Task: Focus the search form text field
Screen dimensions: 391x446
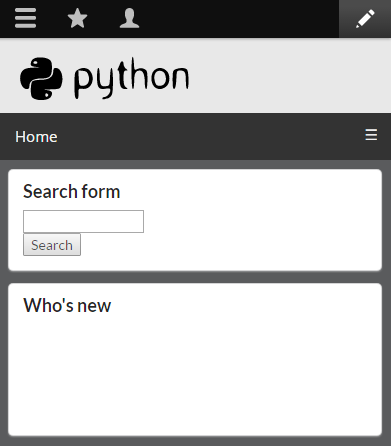Action: [83, 221]
